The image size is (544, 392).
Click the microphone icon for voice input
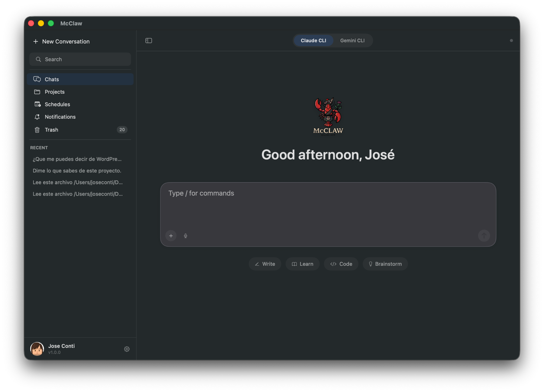coord(185,236)
